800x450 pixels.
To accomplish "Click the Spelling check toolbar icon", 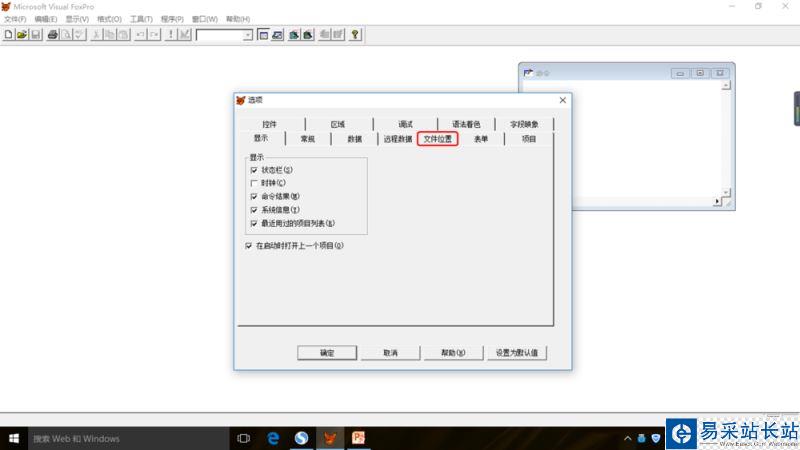I will (80, 35).
